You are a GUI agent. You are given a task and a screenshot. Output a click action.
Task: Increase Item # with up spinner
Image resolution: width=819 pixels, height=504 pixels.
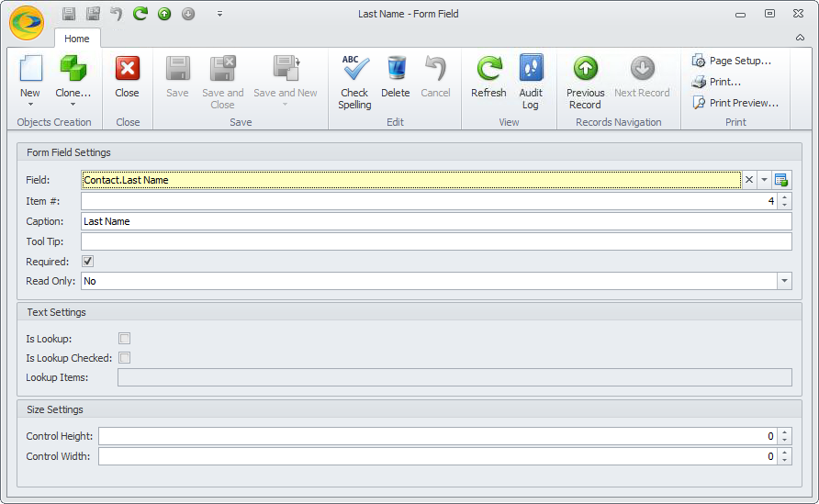tap(784, 196)
